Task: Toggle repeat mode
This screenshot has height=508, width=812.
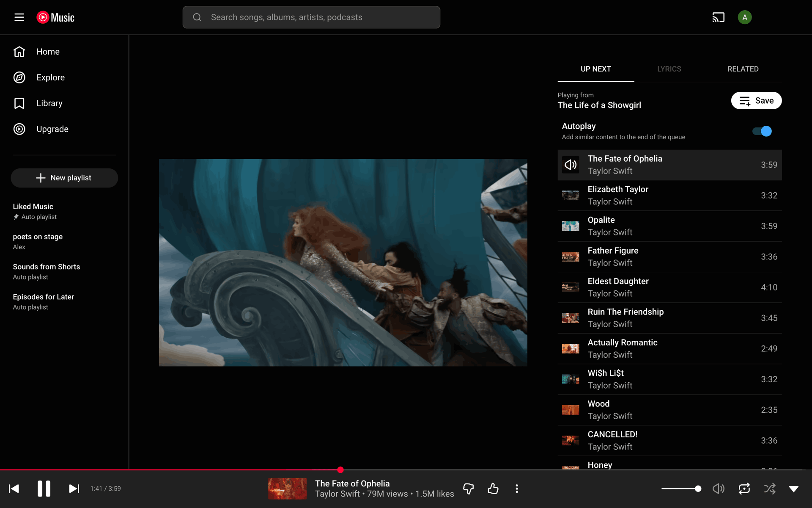Action: pos(744,489)
